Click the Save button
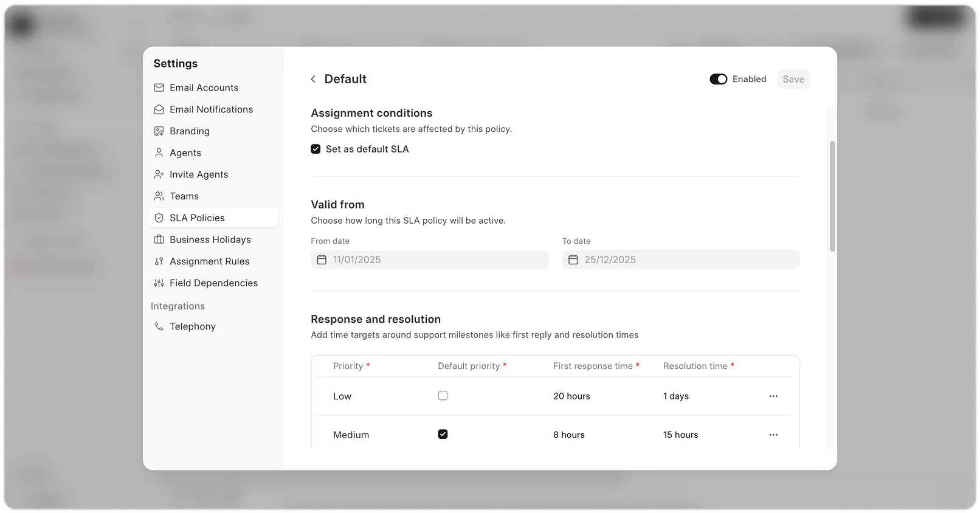The image size is (980, 513). 793,79
